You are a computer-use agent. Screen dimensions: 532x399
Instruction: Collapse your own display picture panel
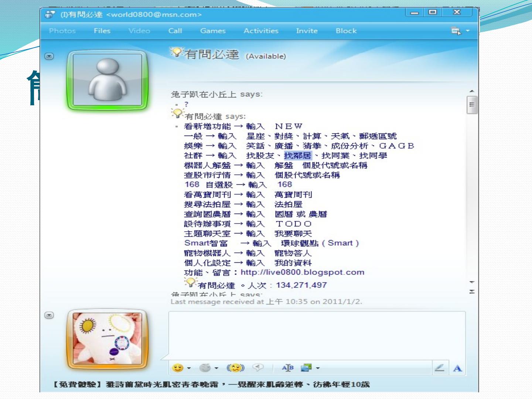pyautogui.click(x=49, y=315)
